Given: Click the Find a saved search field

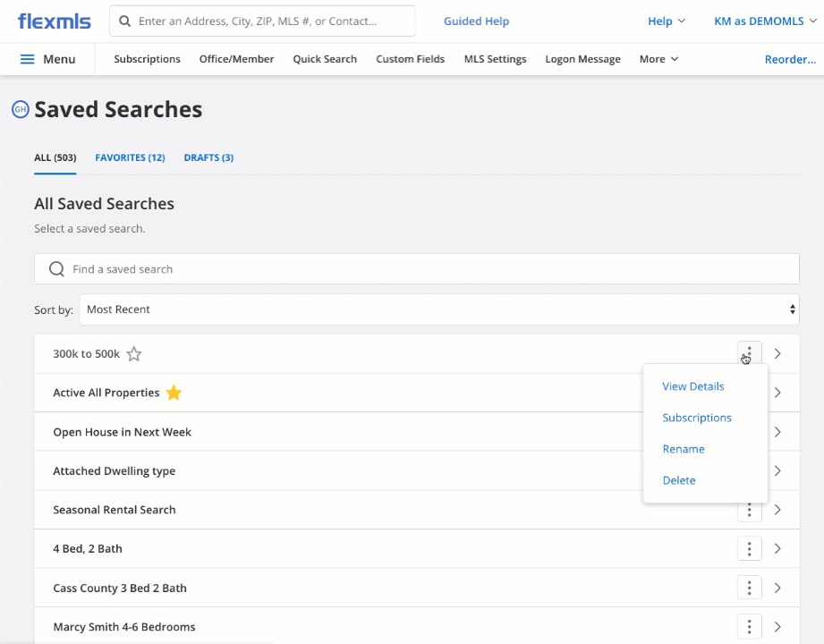Looking at the screenshot, I should 416,269.
